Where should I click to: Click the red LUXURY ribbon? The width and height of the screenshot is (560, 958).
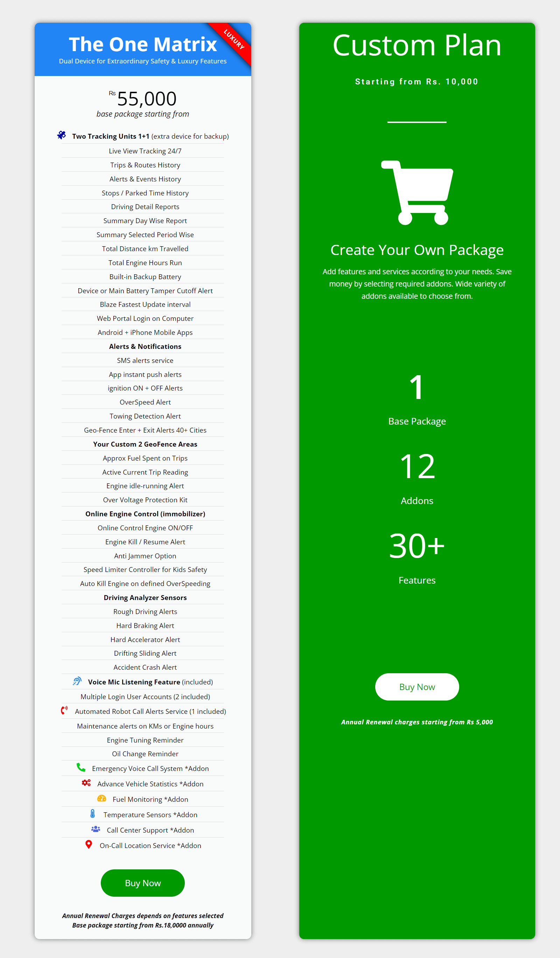[x=234, y=39]
